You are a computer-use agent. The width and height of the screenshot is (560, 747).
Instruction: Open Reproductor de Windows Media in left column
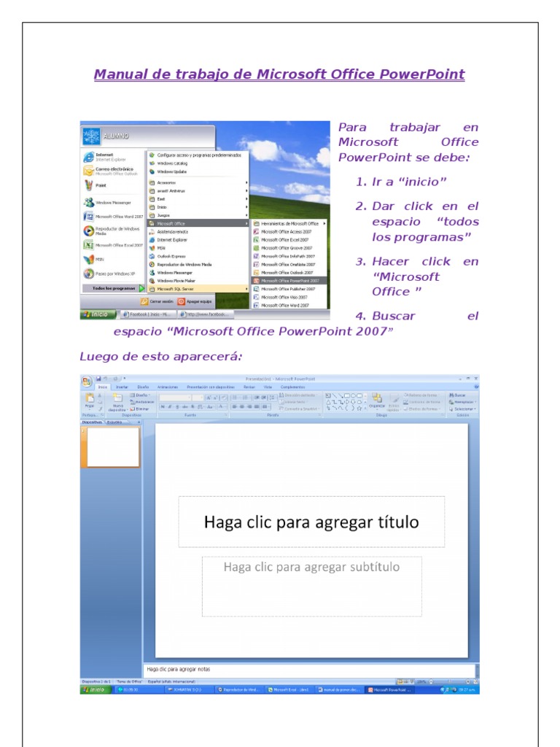click(x=112, y=231)
